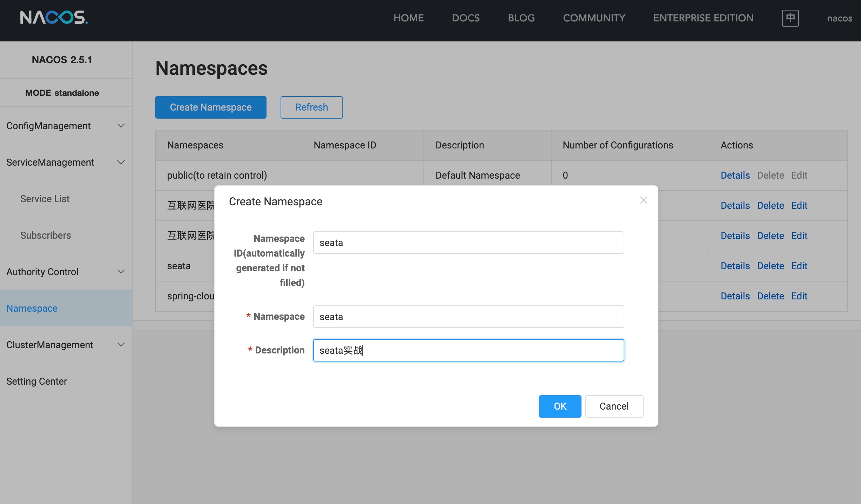861x504 pixels.
Task: Switch language with the 中 icon
Action: click(x=790, y=18)
